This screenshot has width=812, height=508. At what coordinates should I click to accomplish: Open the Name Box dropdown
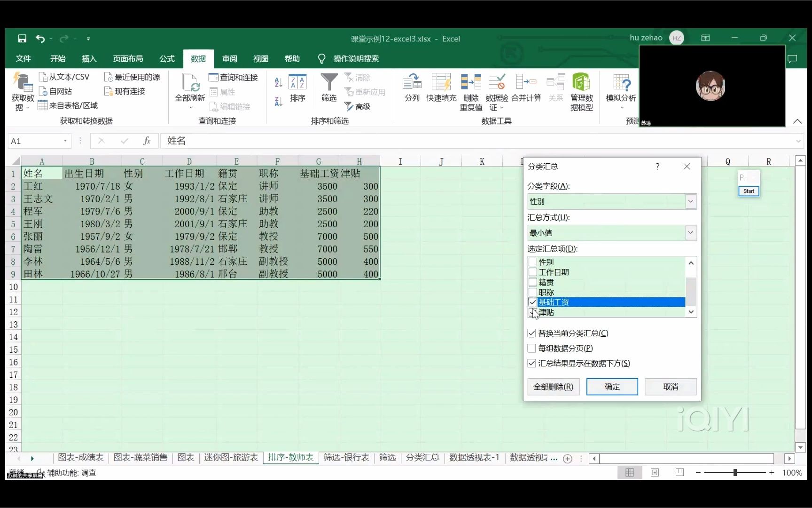(x=65, y=141)
